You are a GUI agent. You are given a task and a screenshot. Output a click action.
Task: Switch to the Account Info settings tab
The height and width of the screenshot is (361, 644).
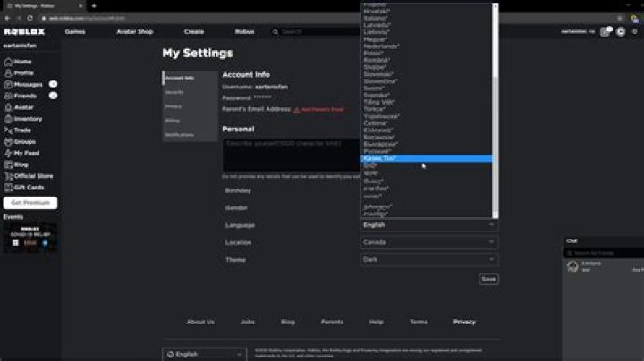(190, 78)
